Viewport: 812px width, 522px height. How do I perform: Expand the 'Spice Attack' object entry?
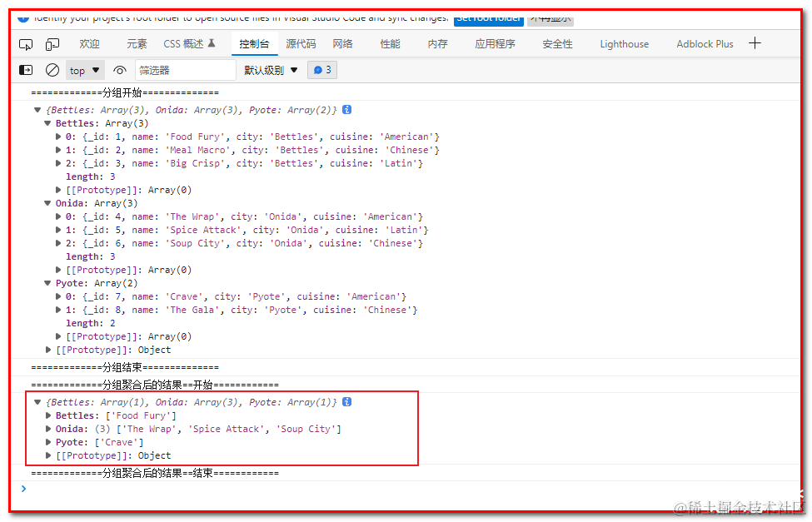coord(58,230)
